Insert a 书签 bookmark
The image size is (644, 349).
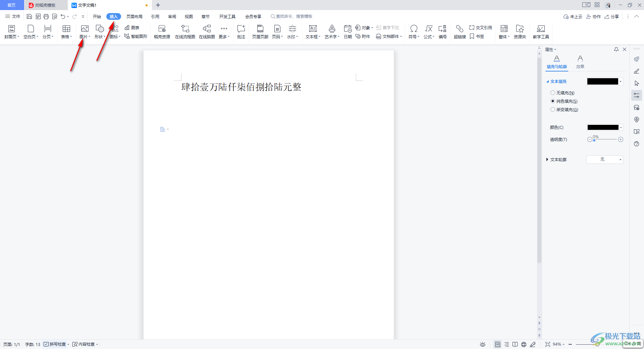[x=477, y=36]
